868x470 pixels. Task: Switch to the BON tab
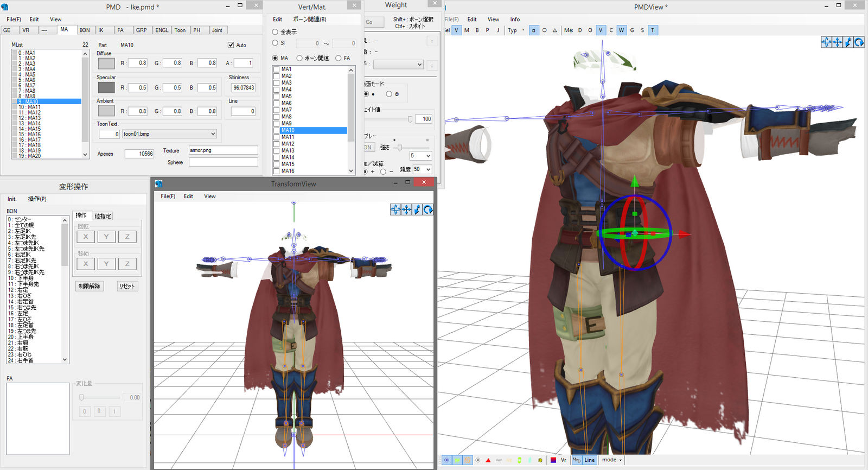[85, 30]
